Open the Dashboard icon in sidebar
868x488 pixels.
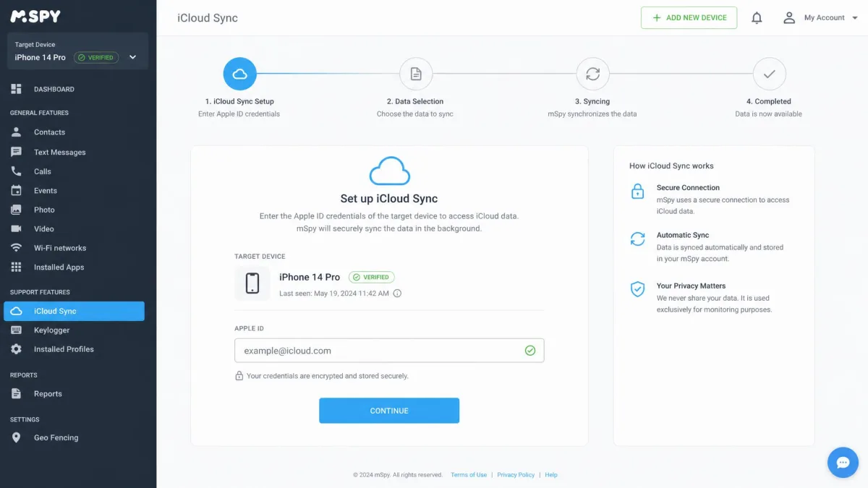[16, 89]
